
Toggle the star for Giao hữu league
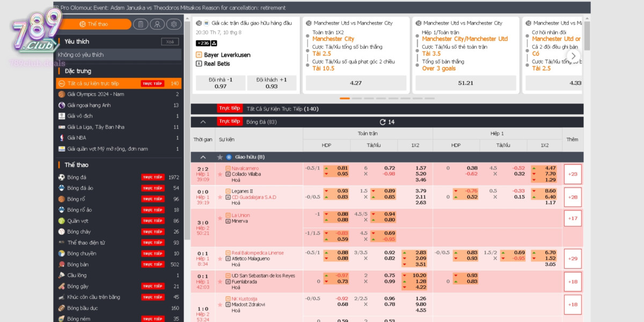tap(220, 157)
